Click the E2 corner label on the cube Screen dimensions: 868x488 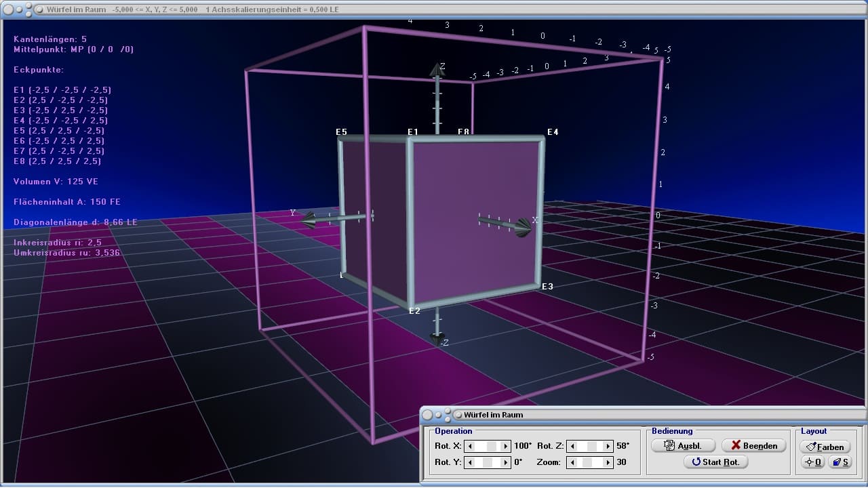(x=414, y=310)
